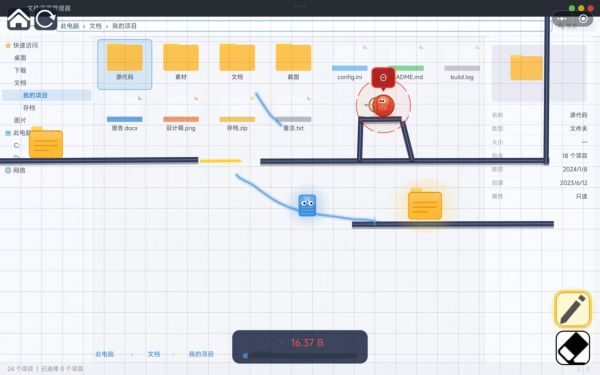Viewport: 600px width, 375px height.
Task: Click 我的项目 in the top address bar
Action: (x=124, y=26)
